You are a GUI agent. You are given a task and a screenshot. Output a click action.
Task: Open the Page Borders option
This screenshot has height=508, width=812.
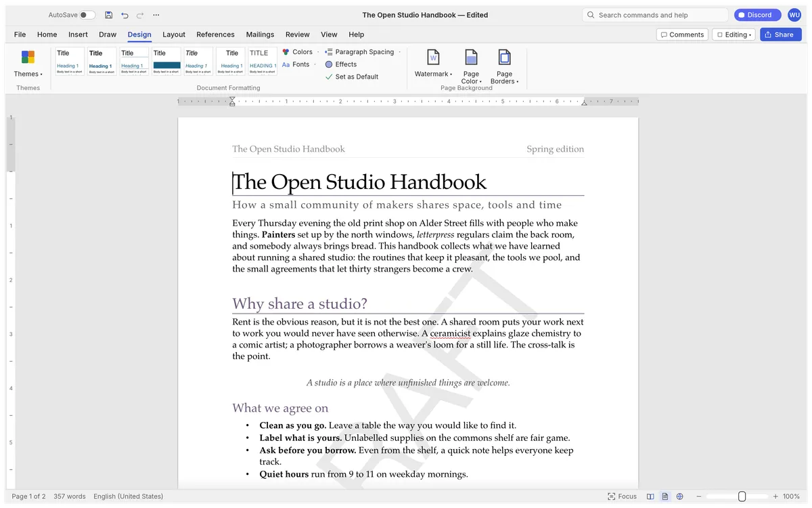pos(504,66)
